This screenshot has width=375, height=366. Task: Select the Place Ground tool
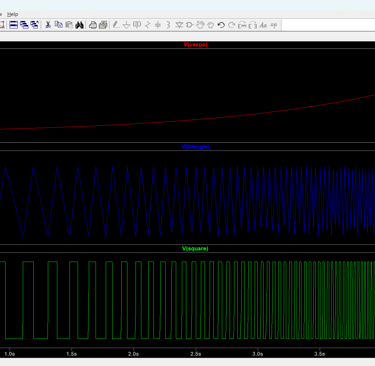point(126,25)
